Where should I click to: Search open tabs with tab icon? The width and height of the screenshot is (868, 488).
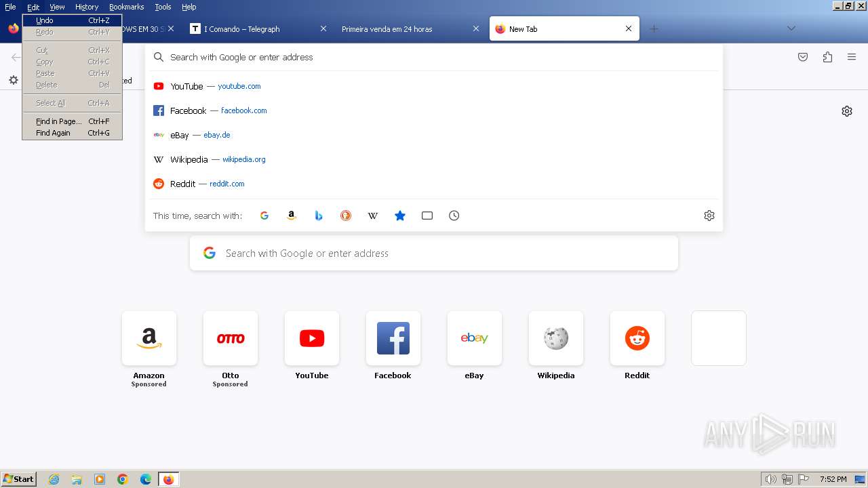427,216
